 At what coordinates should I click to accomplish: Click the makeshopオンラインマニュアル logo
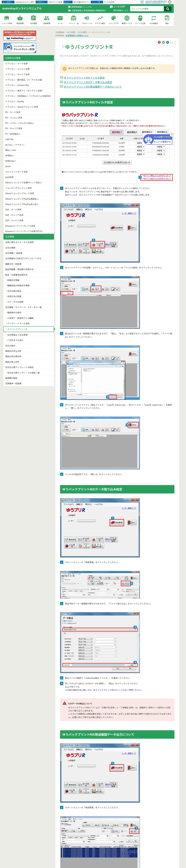tap(22, 8)
